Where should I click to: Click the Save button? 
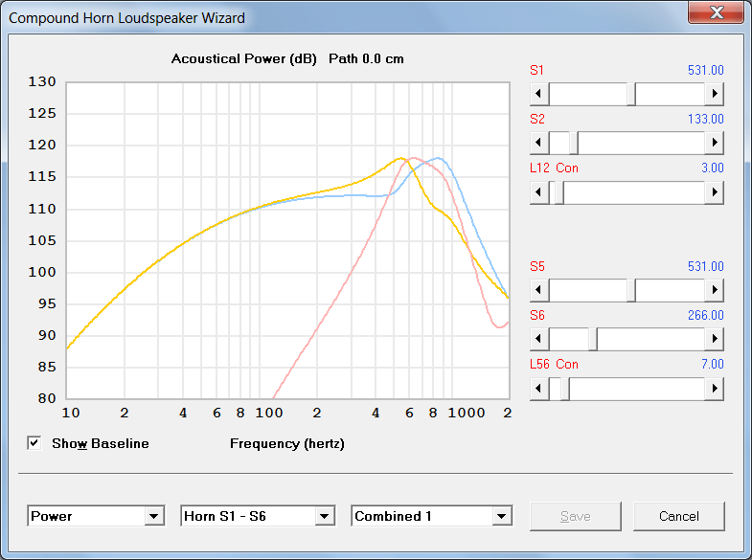click(576, 516)
